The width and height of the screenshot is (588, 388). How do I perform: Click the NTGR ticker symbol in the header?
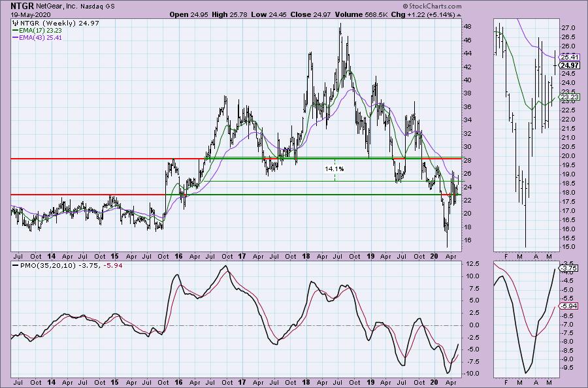point(24,6)
